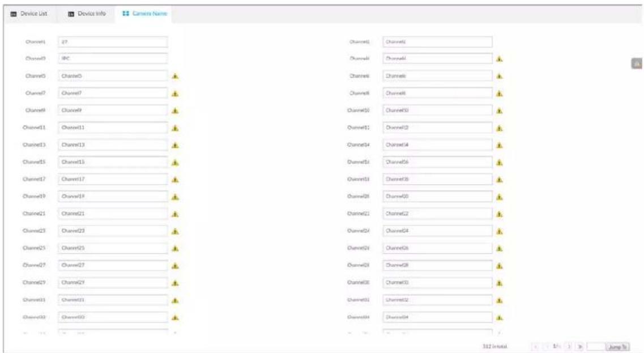Click the warning icon for Channel21
This screenshot has height=353, width=644.
pyautogui.click(x=176, y=214)
